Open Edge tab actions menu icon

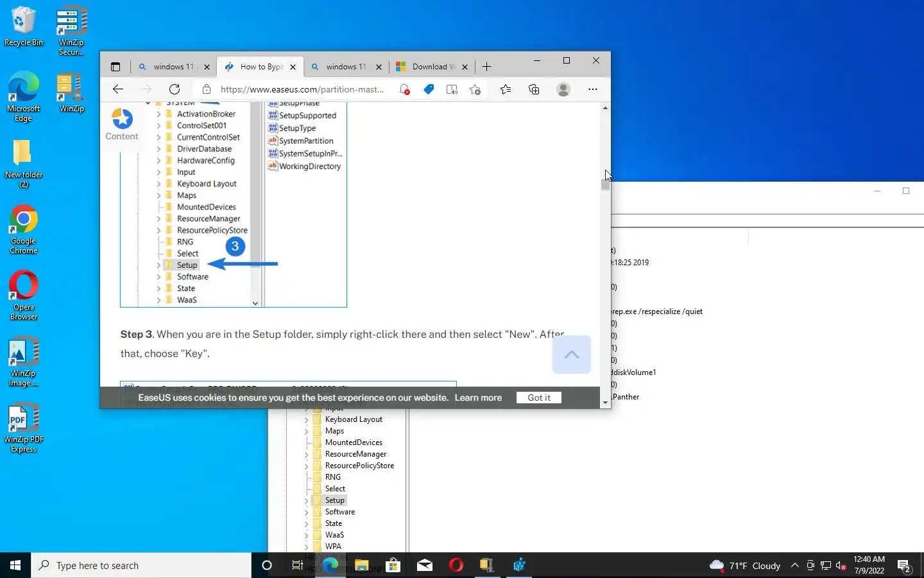click(116, 67)
